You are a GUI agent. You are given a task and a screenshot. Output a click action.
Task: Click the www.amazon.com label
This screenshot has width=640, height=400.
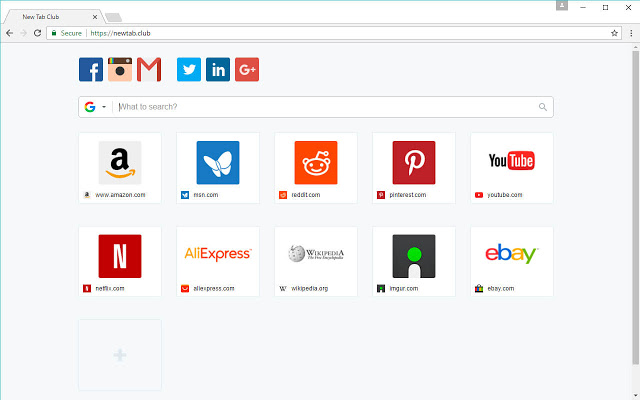pyautogui.click(x=120, y=195)
